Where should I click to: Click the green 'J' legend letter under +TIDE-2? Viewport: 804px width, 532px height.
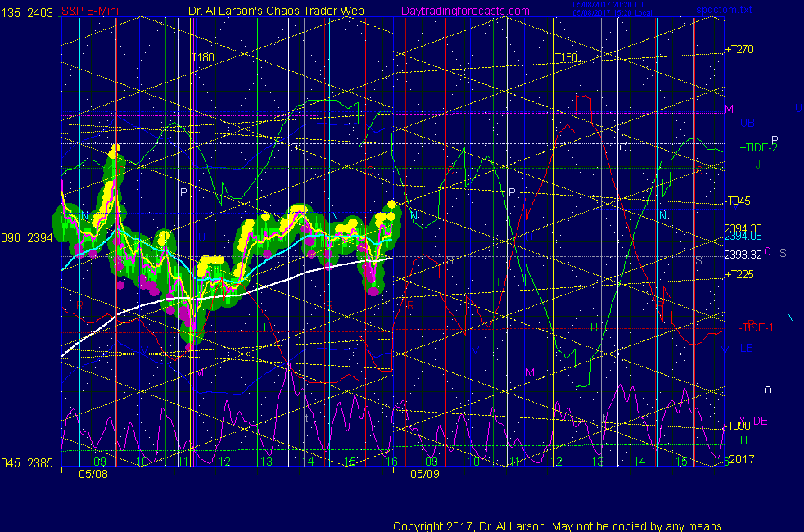pos(757,165)
